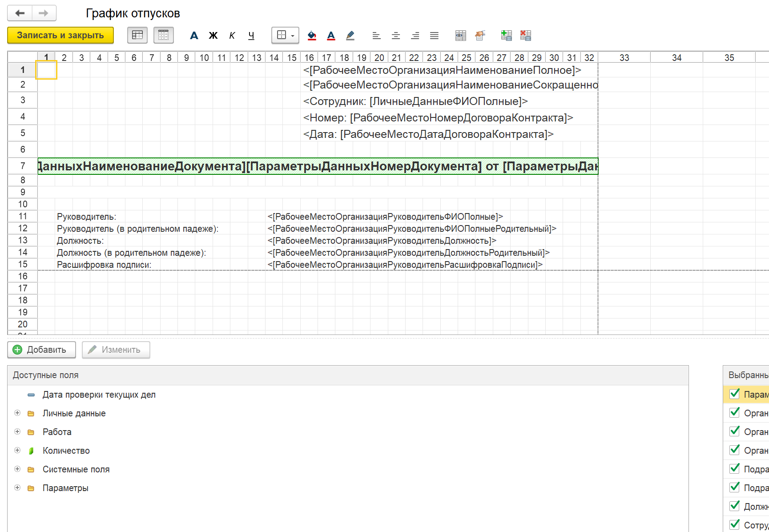
Task: Click the add field (green plus) toolbar icon
Action: click(506, 36)
